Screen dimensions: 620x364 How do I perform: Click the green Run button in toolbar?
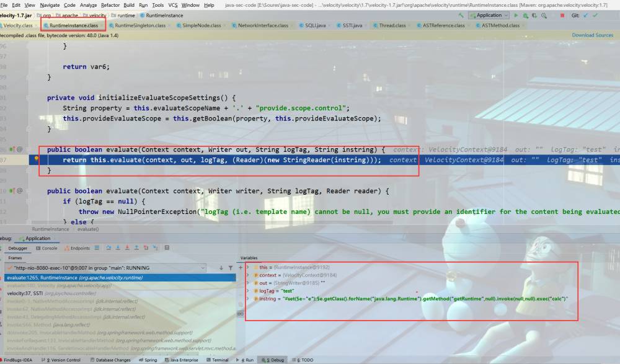515,15
